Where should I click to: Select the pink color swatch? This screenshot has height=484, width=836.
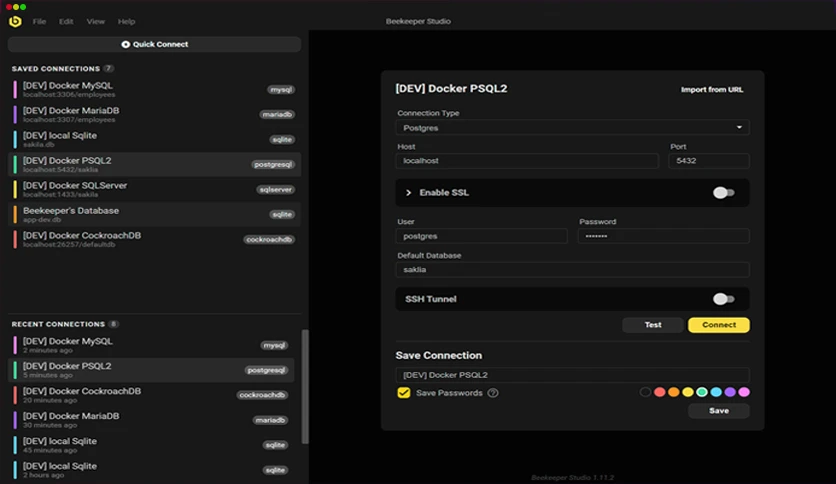(744, 392)
